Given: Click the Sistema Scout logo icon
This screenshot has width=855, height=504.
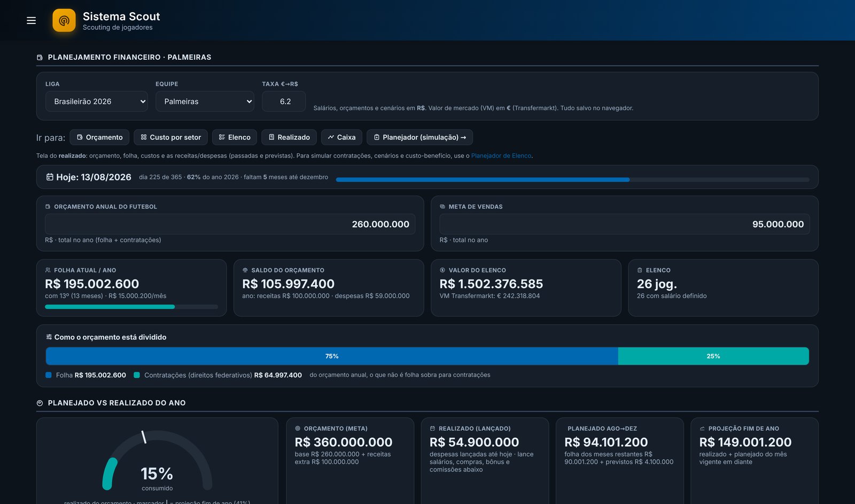Looking at the screenshot, I should click(64, 20).
